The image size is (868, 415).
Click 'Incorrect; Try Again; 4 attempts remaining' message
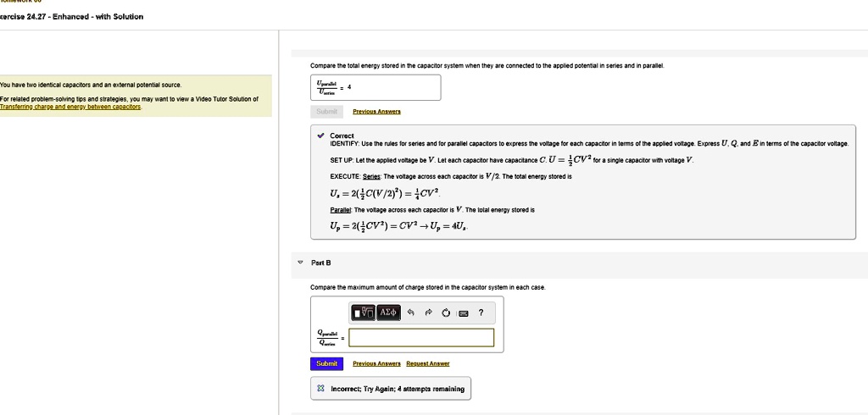coord(398,389)
